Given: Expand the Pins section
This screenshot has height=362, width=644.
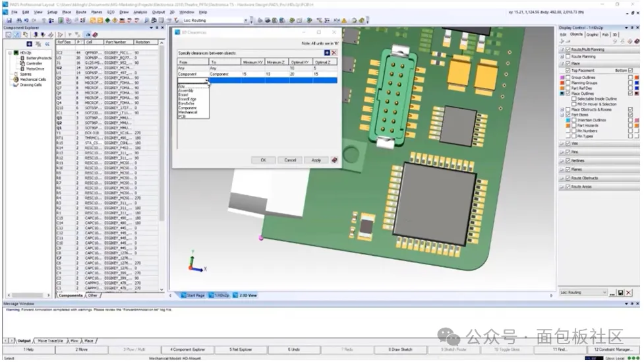Looking at the screenshot, I should 562,152.
